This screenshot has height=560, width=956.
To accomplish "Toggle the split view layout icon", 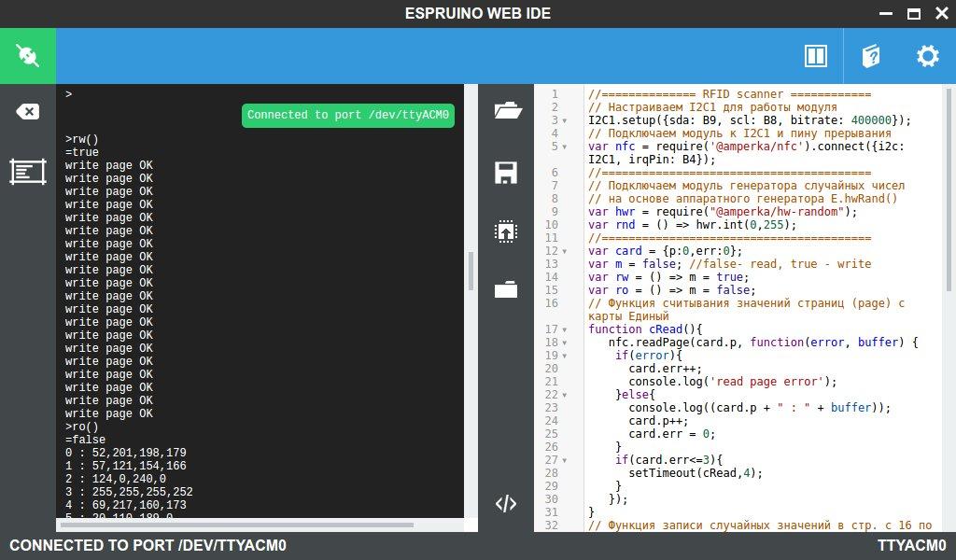I will pyautogui.click(x=815, y=56).
